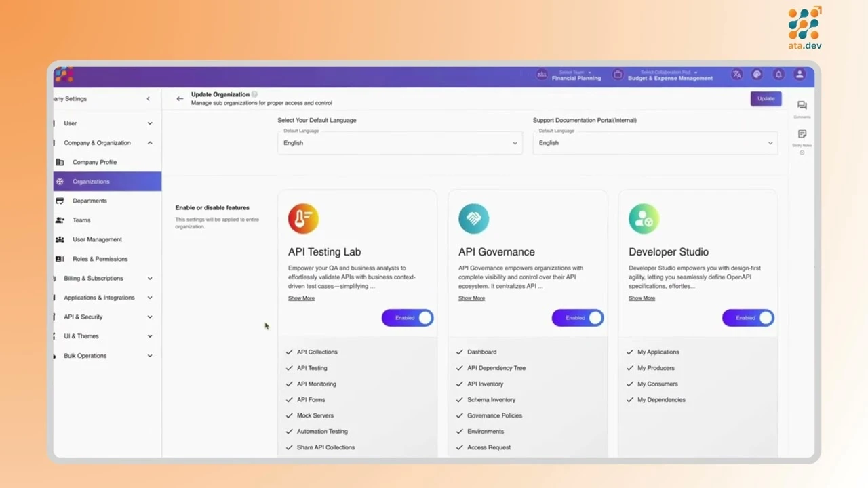
Task: Disable the API Testing Lab toggle
Action: pyautogui.click(x=408, y=318)
